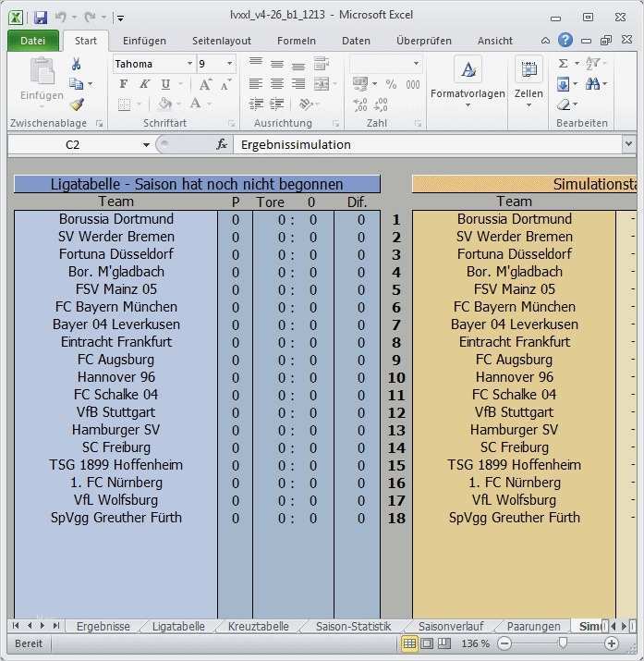Click the Redo arrow icon
The image size is (644, 661).
pos(90,18)
